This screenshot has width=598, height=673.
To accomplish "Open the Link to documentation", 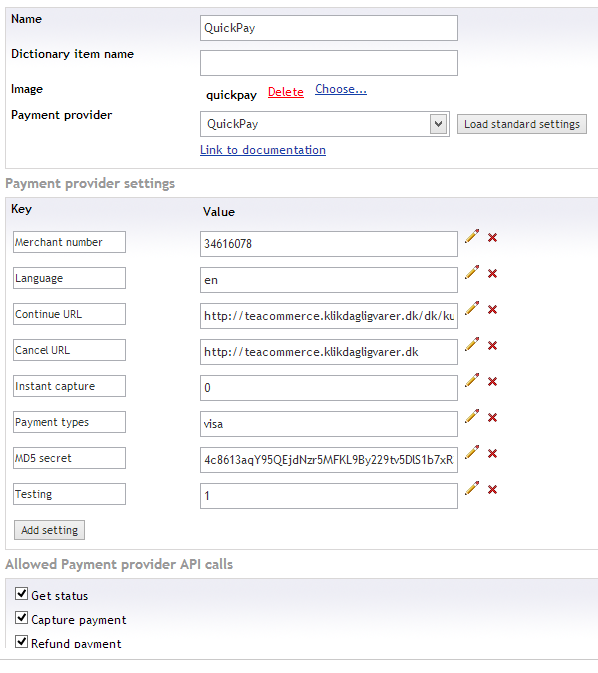I will point(263,150).
